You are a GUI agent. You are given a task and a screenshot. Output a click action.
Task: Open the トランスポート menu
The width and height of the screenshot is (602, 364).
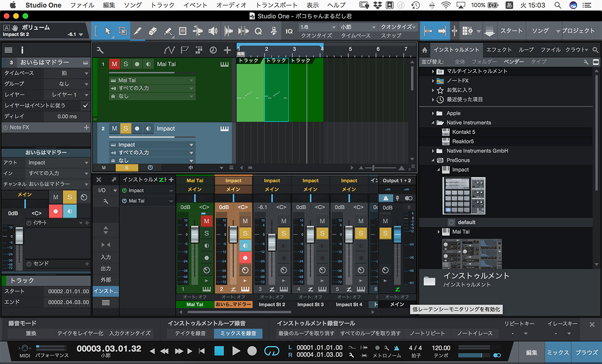click(x=276, y=5)
